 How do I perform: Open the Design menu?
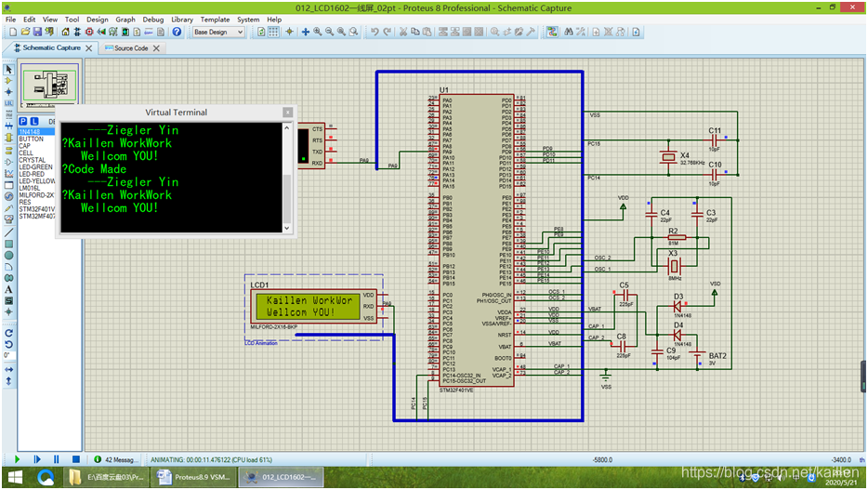click(97, 20)
